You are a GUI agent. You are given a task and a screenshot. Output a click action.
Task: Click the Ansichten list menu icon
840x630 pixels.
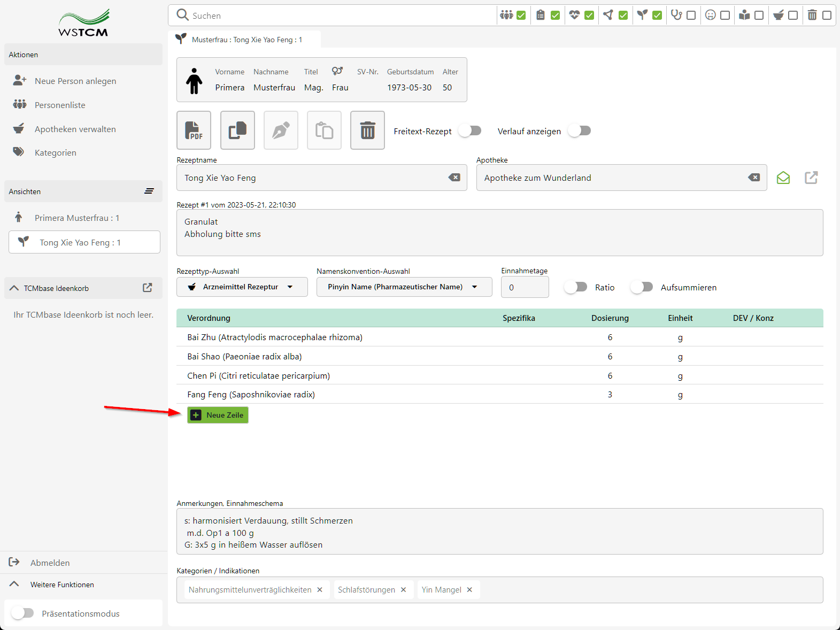(149, 191)
